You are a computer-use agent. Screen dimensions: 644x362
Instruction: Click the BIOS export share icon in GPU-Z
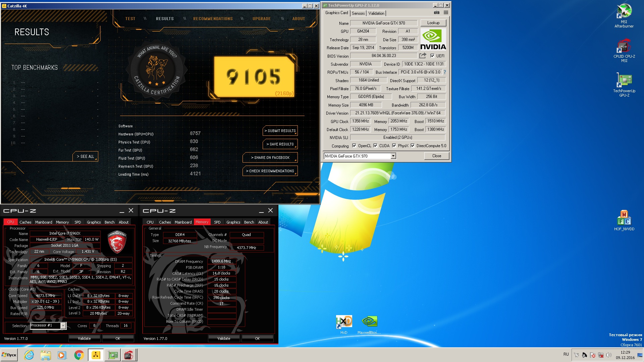tap(423, 56)
